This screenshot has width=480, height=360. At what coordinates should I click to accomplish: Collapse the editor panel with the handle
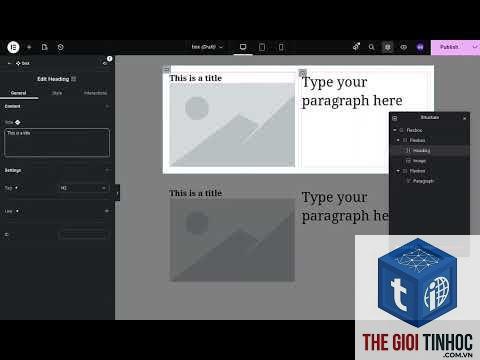[x=117, y=193]
